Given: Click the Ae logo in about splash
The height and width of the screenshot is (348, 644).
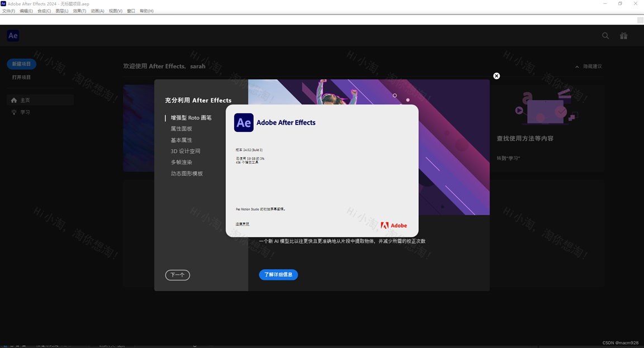Looking at the screenshot, I should point(244,123).
